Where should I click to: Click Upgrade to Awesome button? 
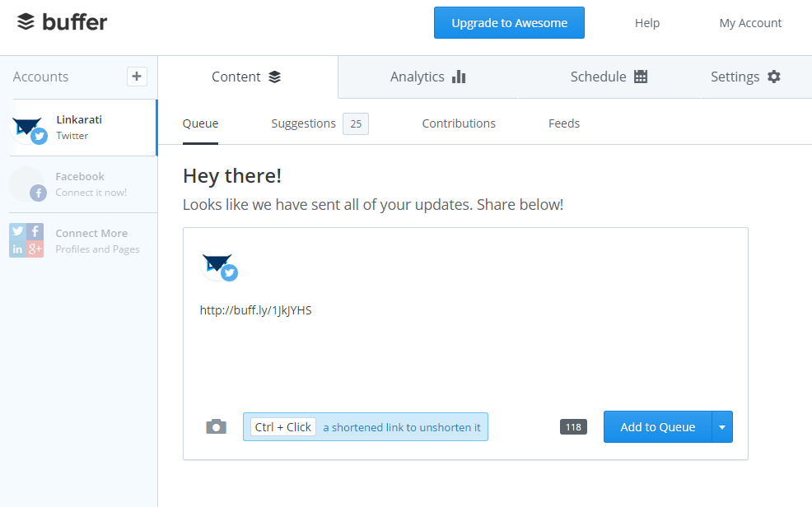click(509, 23)
